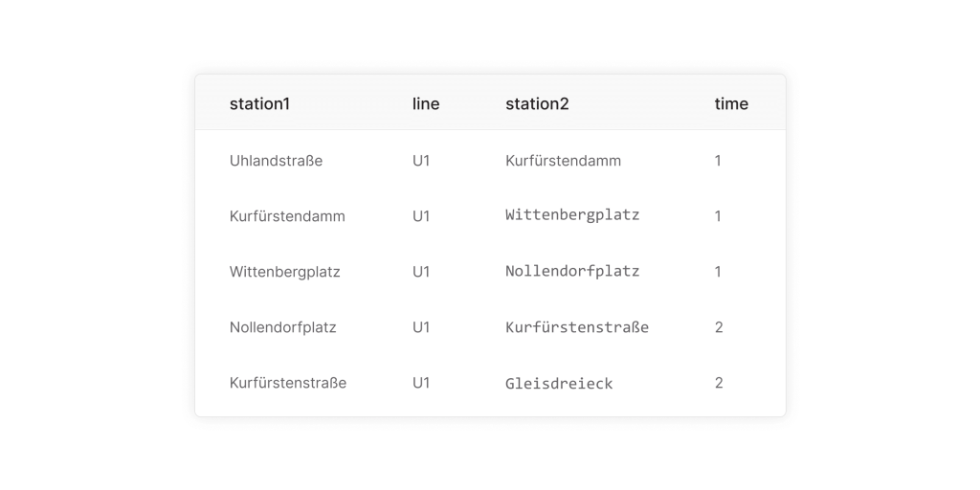Click the station1 column header
The height and width of the screenshot is (490, 980).
click(x=259, y=103)
